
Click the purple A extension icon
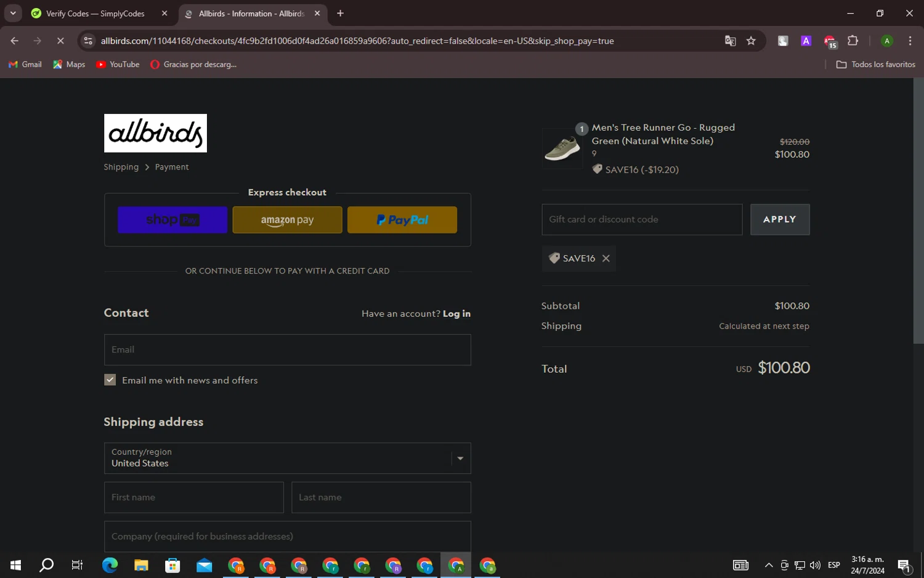point(806,41)
